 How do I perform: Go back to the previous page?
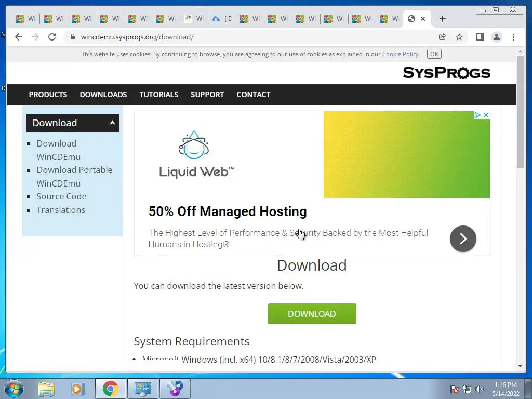click(x=19, y=37)
